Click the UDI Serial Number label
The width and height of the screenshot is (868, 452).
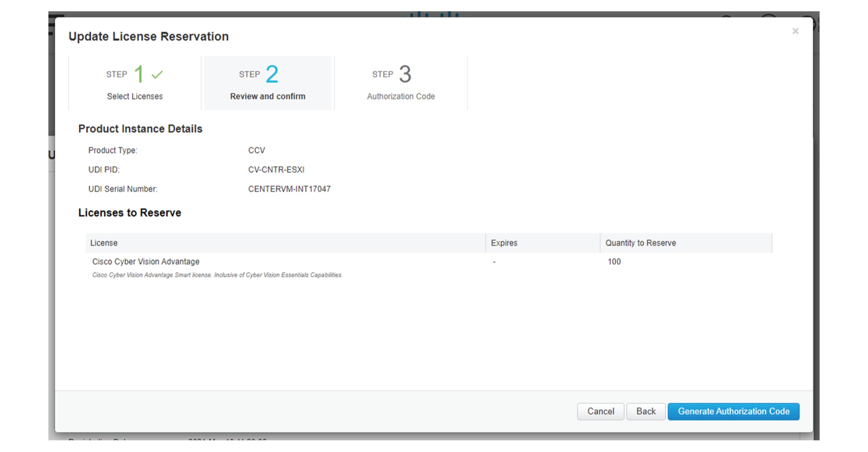tap(123, 189)
